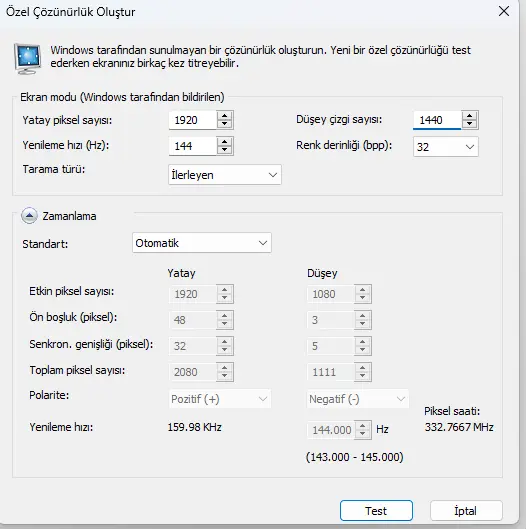Viewport: 526px width, 529px height.
Task: Click the Test button
Action: click(x=376, y=510)
